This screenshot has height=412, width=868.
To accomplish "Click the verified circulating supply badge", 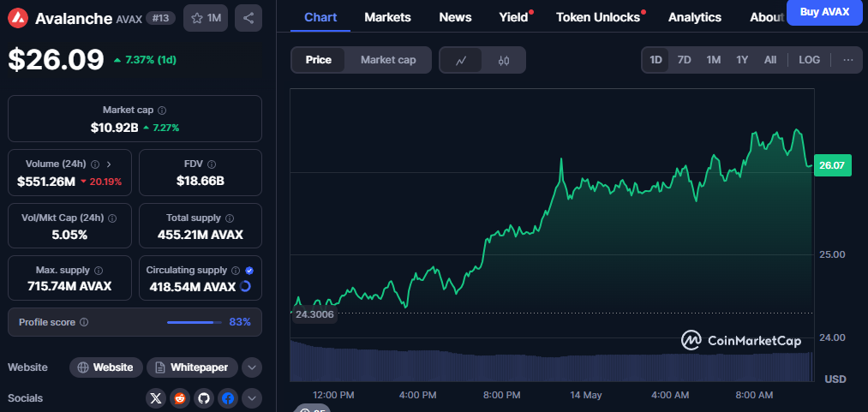I will pyautogui.click(x=249, y=271).
